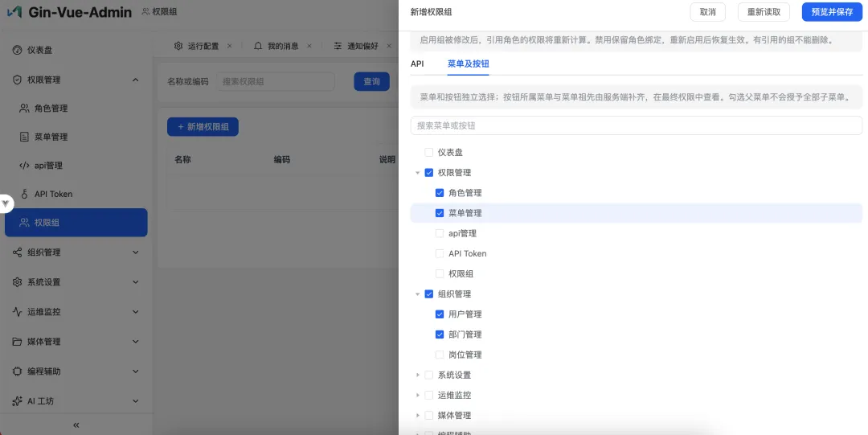The width and height of the screenshot is (868, 435).
Task: Expand 媒体管理 sidebar chevron
Action: (136, 342)
